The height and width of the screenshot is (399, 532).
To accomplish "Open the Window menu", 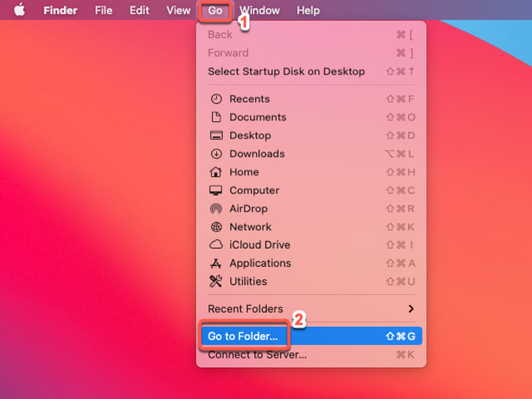I will (x=260, y=10).
